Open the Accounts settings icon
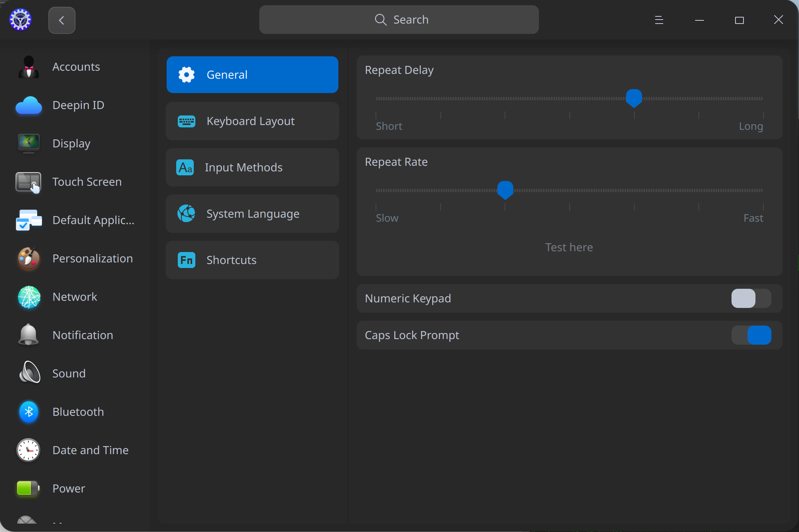 click(28, 67)
